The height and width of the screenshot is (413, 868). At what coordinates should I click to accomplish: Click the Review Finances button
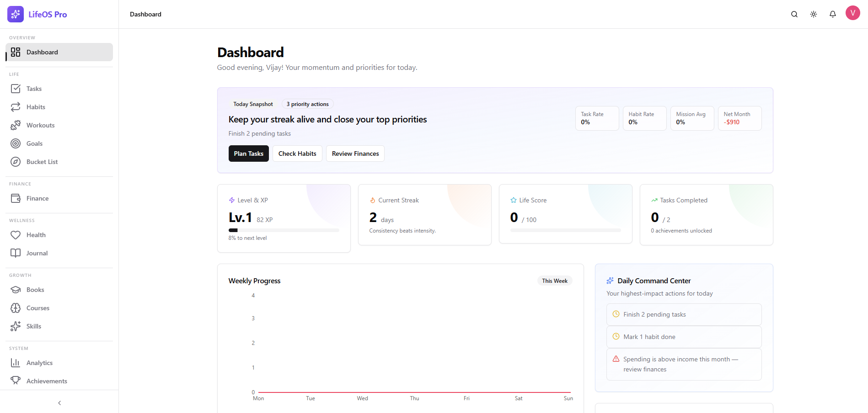click(x=355, y=154)
